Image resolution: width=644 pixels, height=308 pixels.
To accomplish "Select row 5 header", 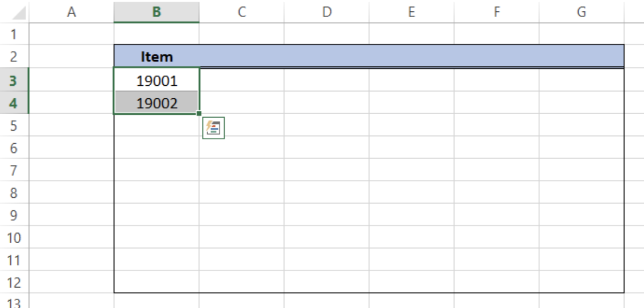I will 14,126.
